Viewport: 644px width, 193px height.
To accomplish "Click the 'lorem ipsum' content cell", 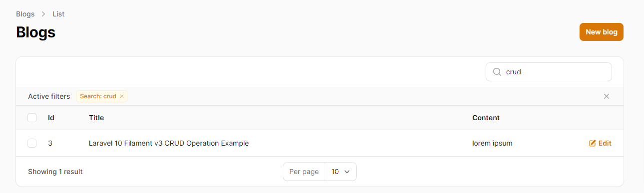I will [492, 143].
